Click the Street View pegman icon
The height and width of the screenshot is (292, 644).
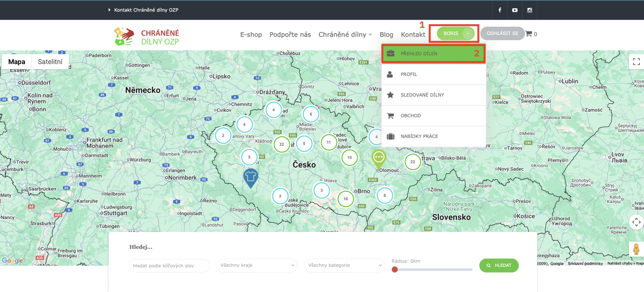pyautogui.click(x=636, y=249)
